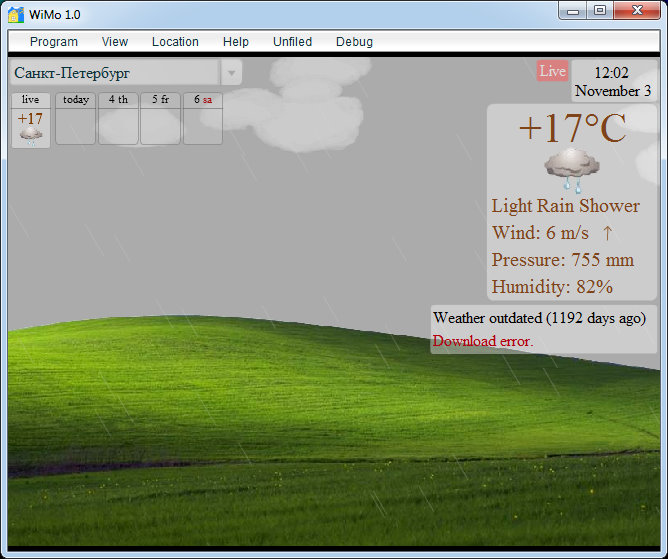The image size is (668, 559).
Task: Click the Weather outdated message
Action: [539, 318]
